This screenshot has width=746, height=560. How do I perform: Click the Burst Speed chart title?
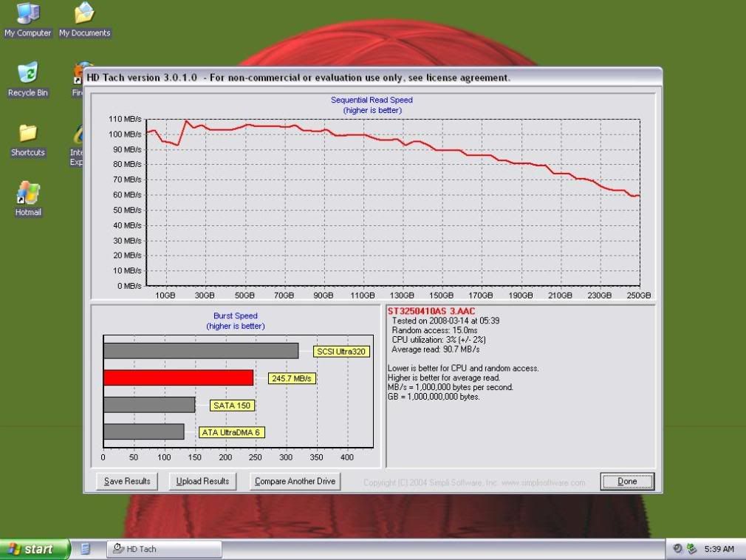click(x=236, y=315)
